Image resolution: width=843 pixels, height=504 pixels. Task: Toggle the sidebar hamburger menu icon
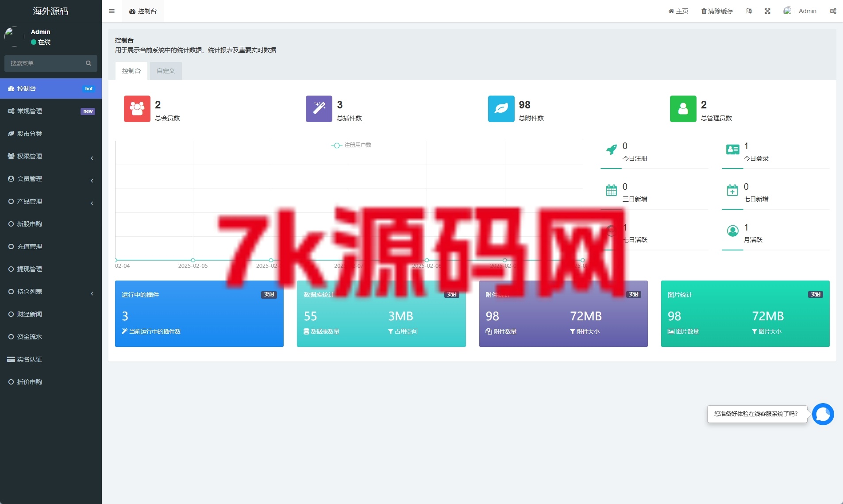pyautogui.click(x=112, y=11)
